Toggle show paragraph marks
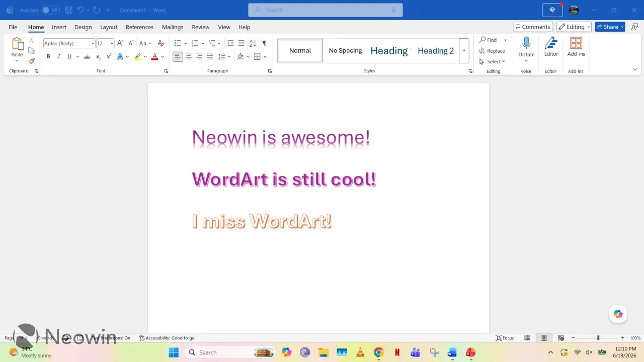This screenshot has width=644, height=362. (x=265, y=43)
